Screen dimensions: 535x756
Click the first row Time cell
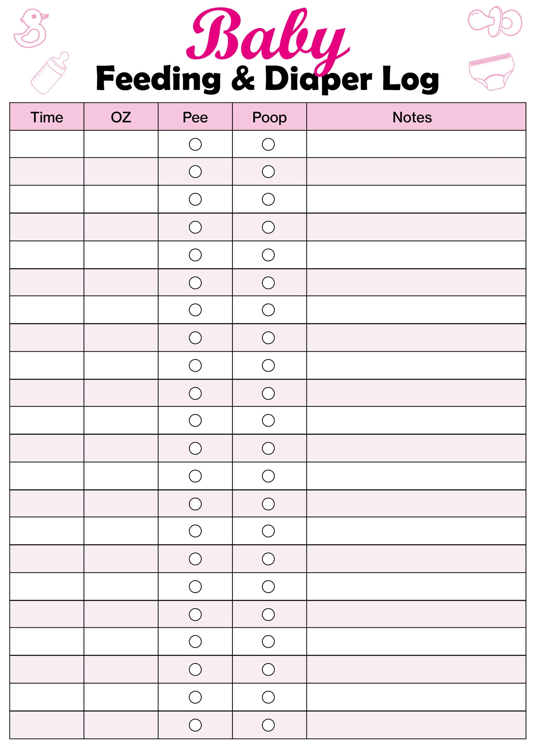pyautogui.click(x=47, y=145)
